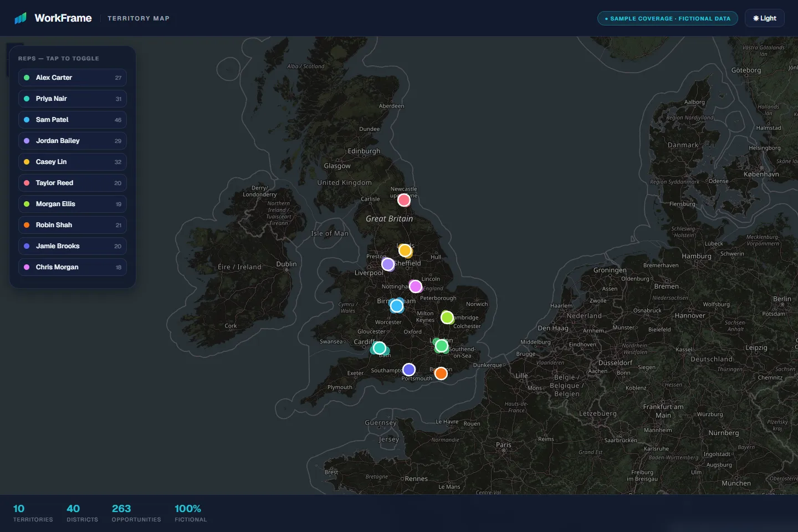The width and height of the screenshot is (798, 532).
Task: Toggle the Morgan Ellis rep row
Action: (x=73, y=204)
